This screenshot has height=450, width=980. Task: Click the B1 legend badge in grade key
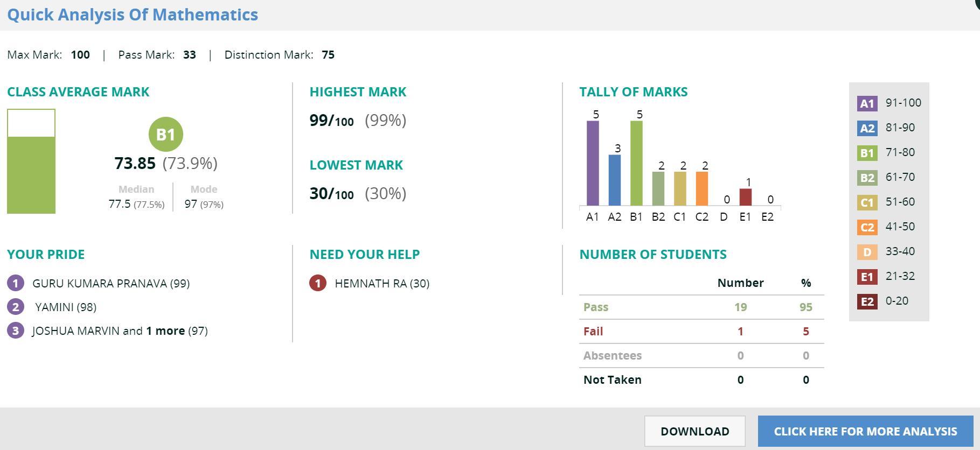867,153
